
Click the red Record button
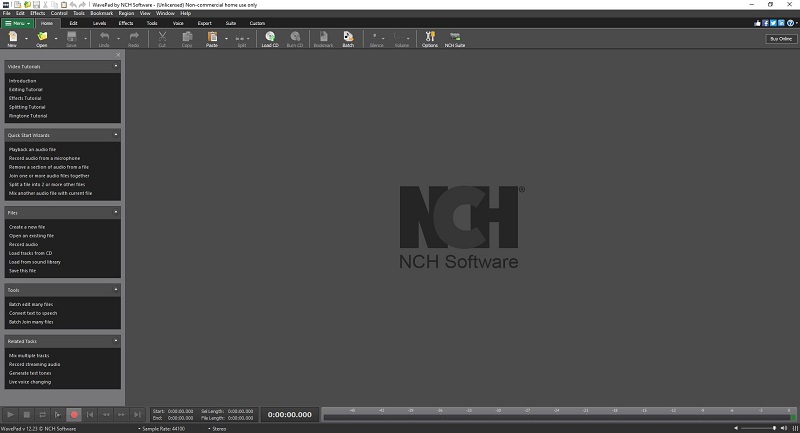74,415
